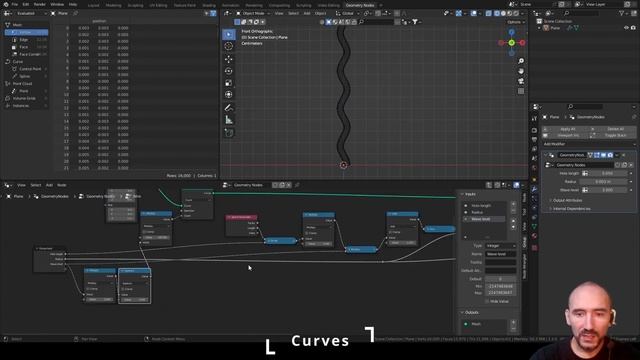
Task: Click the Add Cube tool icon
Action: click(229, 133)
